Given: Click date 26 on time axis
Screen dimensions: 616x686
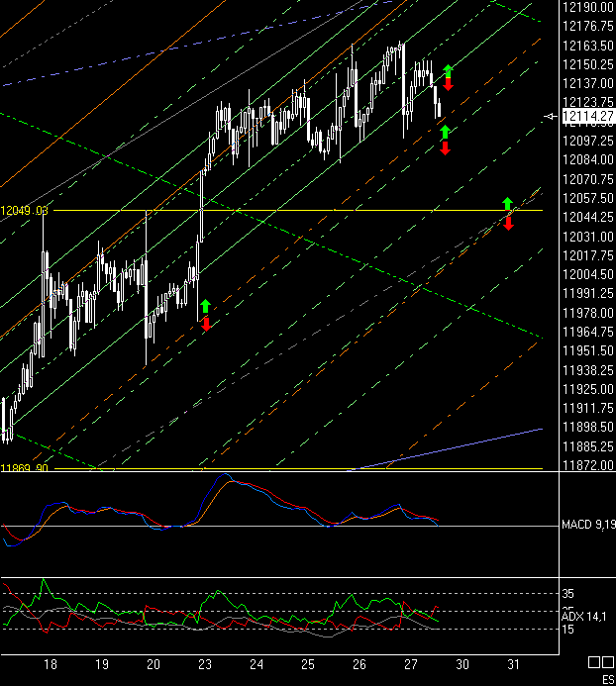Looking at the screenshot, I should click(359, 664).
